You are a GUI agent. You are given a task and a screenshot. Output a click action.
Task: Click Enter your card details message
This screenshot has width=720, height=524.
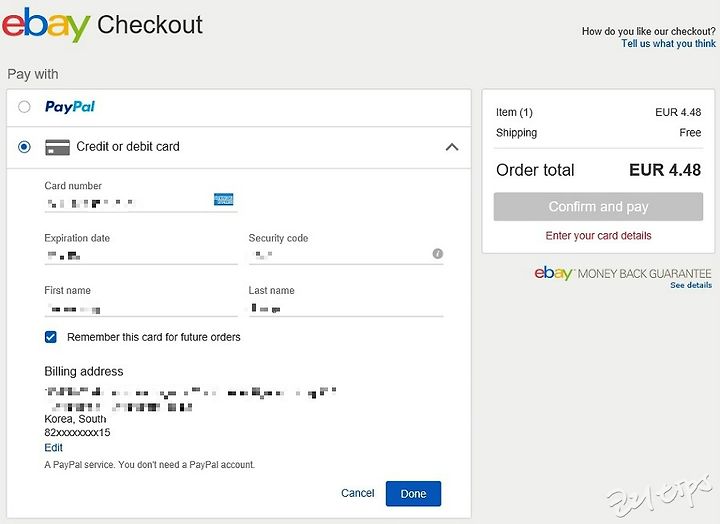click(x=598, y=236)
